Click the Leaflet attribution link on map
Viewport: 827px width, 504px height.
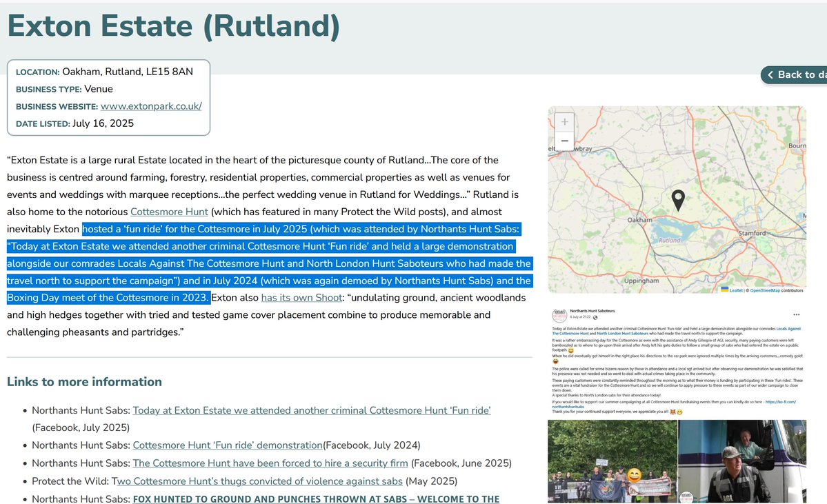(x=735, y=290)
